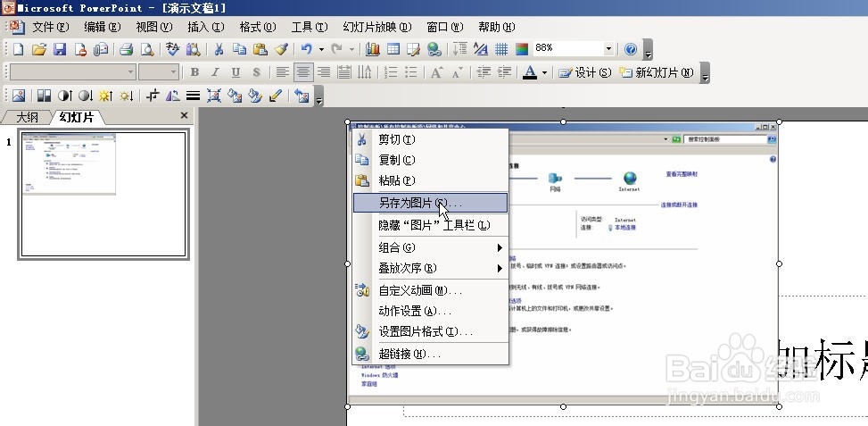Run the spelling check

[x=173, y=49]
